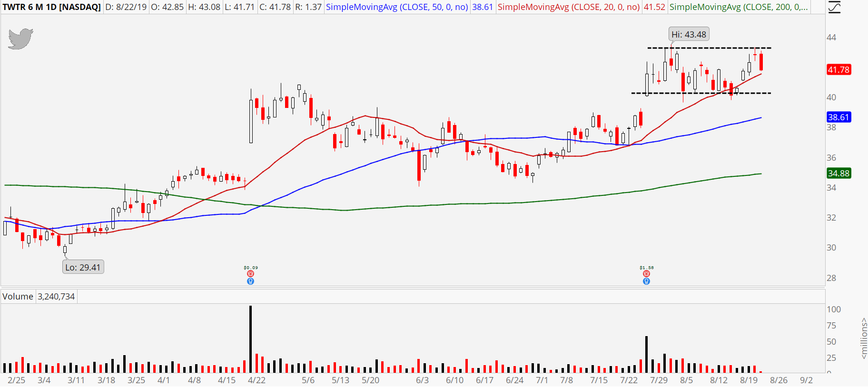Image resolution: width=868 pixels, height=387 pixels.
Task: Click the H: 43.08 high value
Action: click(204, 7)
